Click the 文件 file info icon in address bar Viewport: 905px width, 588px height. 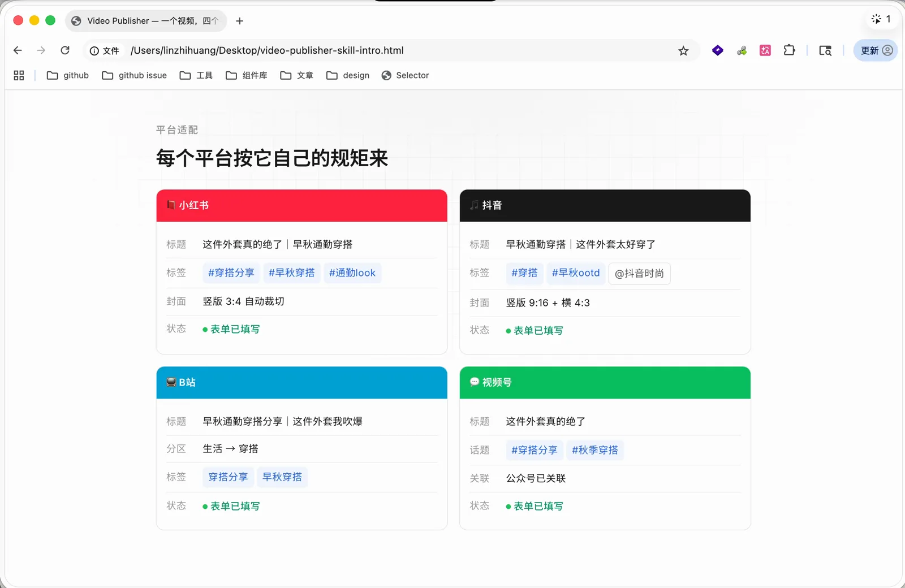coord(104,50)
